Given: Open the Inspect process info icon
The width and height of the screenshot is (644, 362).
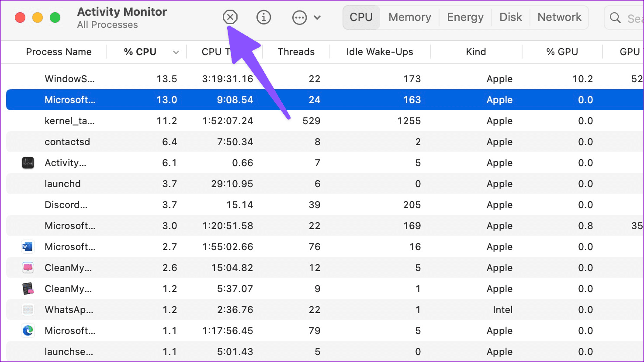Looking at the screenshot, I should 264,17.
